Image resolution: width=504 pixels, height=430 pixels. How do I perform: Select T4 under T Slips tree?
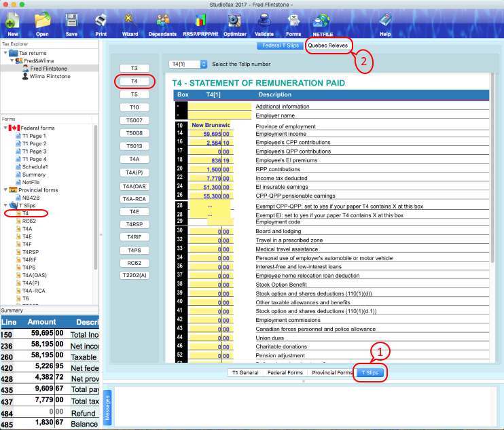[x=25, y=213]
